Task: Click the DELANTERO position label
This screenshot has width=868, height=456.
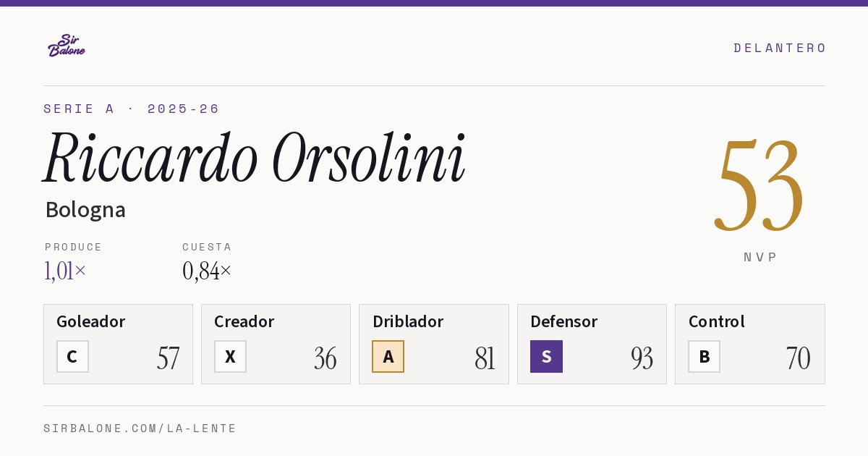Action: (x=780, y=48)
